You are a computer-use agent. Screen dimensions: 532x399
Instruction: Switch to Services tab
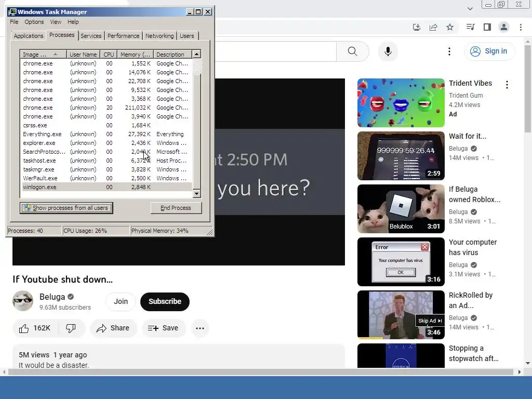[91, 36]
